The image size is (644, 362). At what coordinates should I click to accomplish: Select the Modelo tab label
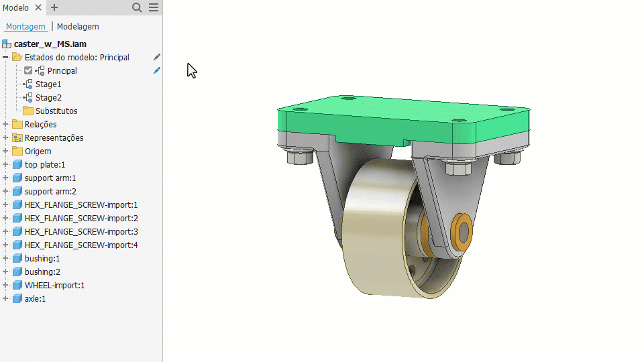point(15,8)
